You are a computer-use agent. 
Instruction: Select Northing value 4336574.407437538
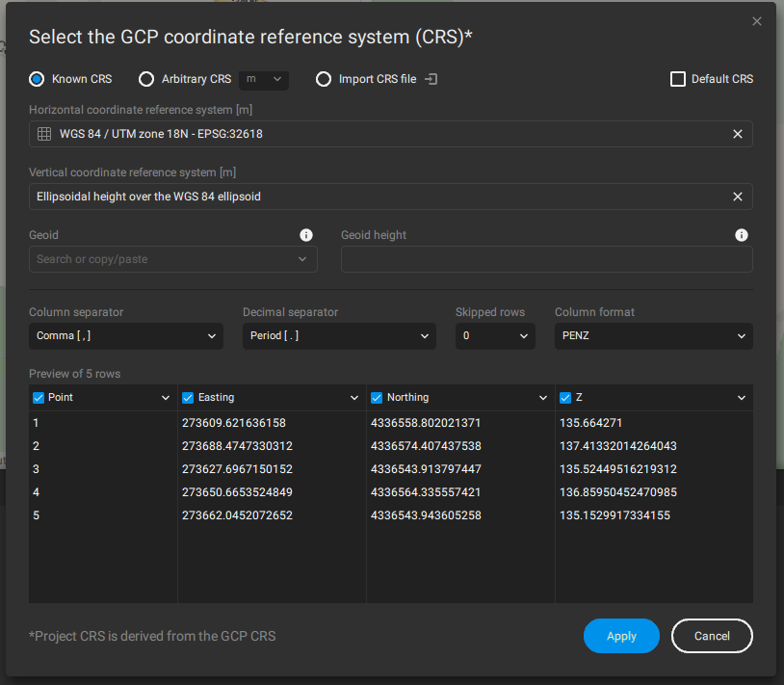click(x=426, y=446)
